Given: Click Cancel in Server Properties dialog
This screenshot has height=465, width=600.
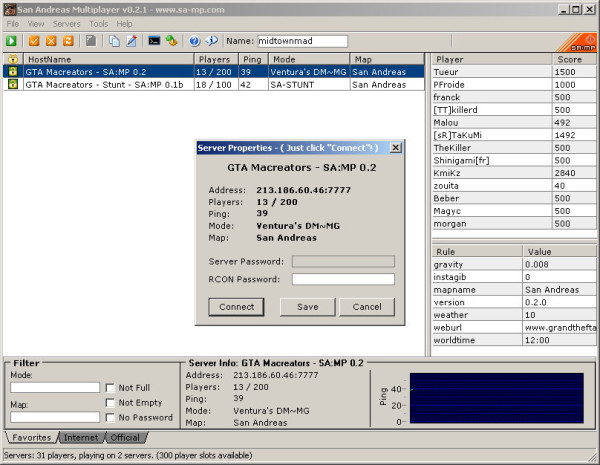Looking at the screenshot, I should 367,307.
